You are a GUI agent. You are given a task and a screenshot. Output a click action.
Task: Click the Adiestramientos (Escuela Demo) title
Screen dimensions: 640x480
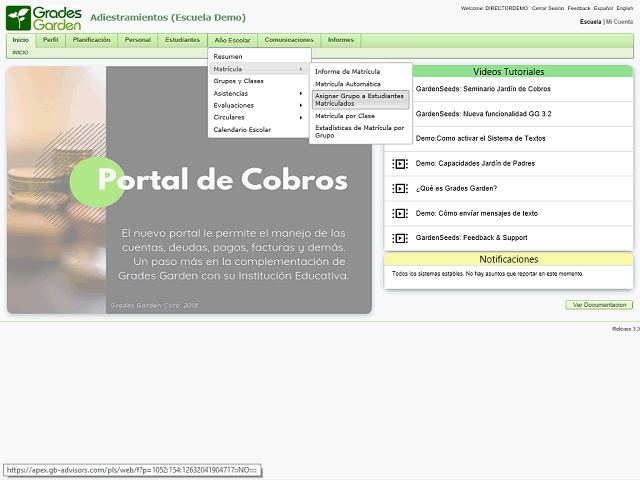(x=168, y=18)
